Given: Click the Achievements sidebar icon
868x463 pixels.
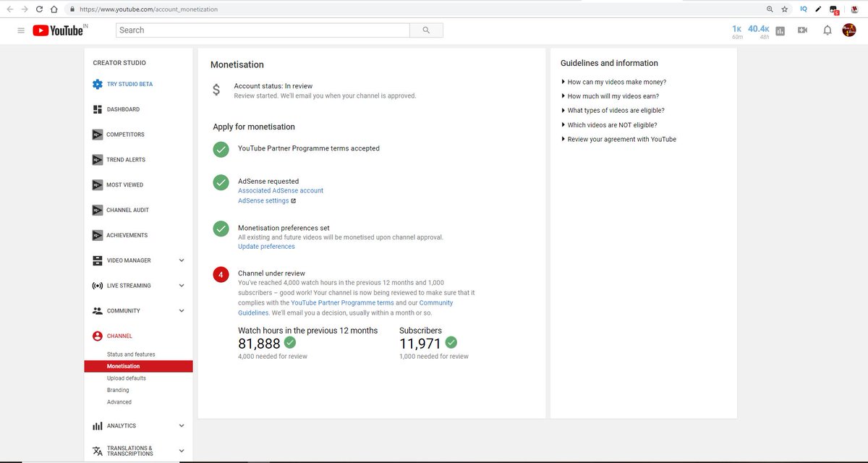Looking at the screenshot, I should pos(98,236).
